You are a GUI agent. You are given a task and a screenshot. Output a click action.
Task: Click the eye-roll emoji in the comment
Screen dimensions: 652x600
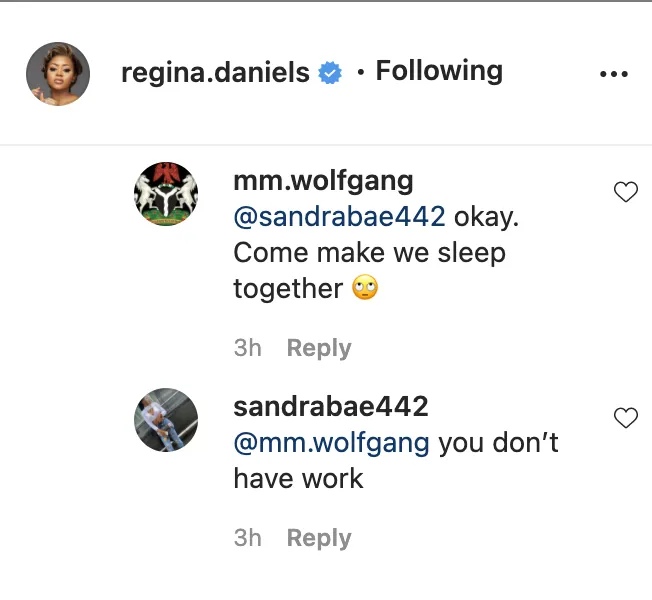[x=365, y=289]
